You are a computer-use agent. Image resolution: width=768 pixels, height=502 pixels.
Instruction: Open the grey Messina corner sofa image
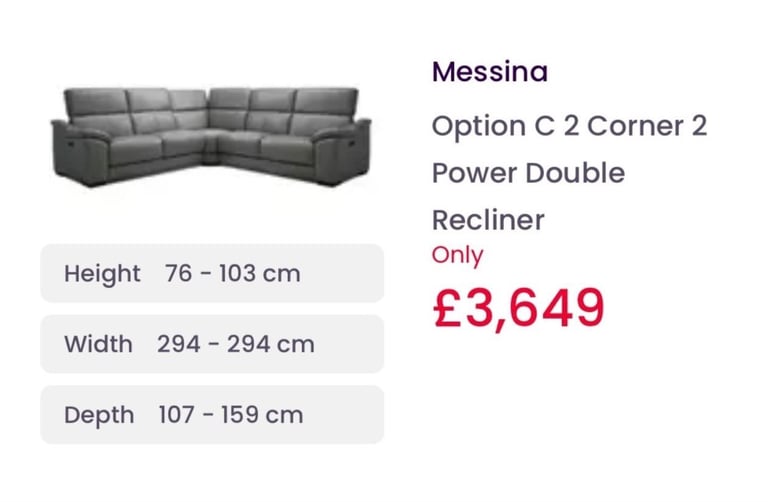coord(212,137)
